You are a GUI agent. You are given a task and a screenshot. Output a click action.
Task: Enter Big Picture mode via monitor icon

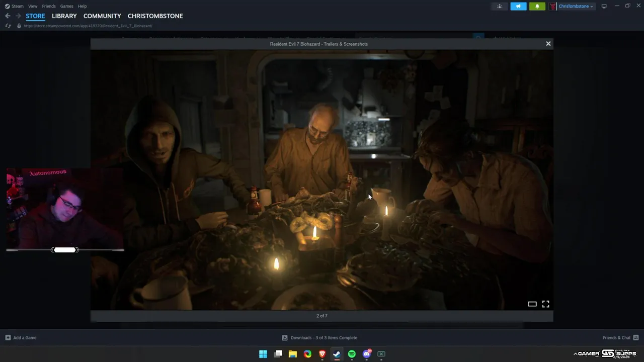604,6
